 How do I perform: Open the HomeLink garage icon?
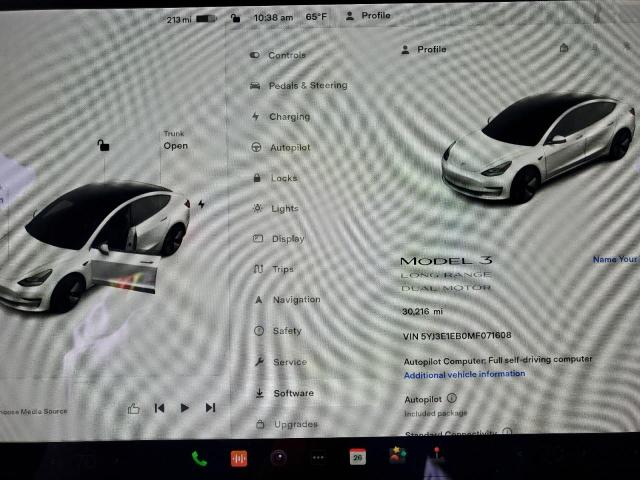click(x=564, y=48)
